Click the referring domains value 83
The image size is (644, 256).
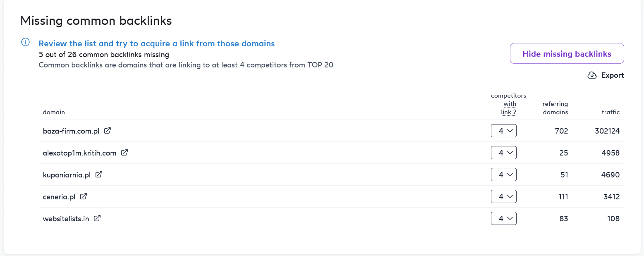point(563,219)
